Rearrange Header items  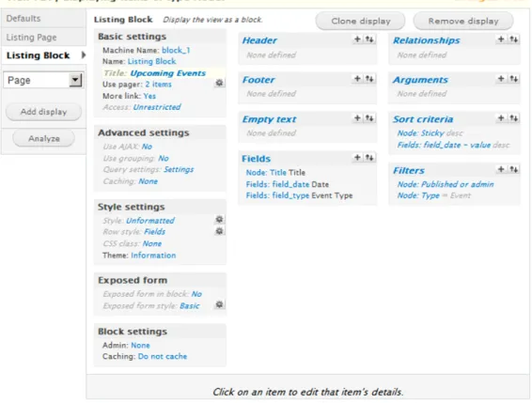[x=369, y=39]
